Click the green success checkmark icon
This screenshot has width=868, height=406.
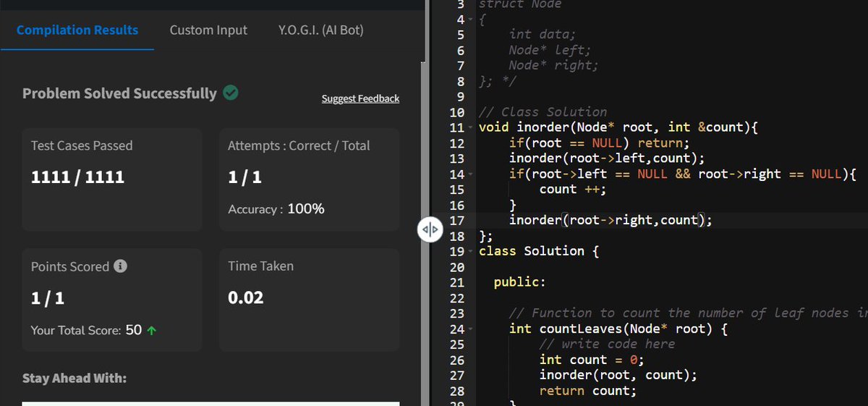click(231, 93)
